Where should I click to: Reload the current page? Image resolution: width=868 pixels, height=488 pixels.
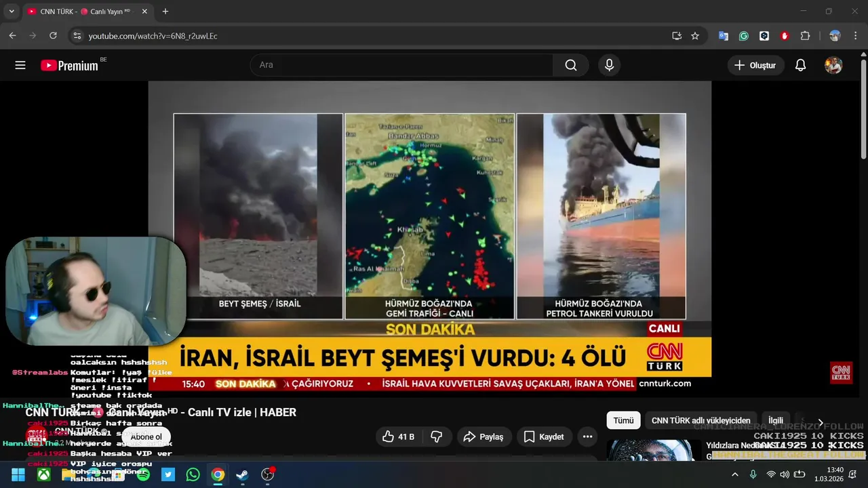pos(54,36)
